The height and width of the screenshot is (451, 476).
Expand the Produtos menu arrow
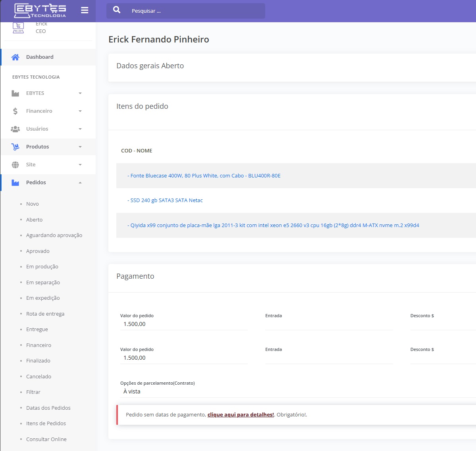click(x=80, y=147)
